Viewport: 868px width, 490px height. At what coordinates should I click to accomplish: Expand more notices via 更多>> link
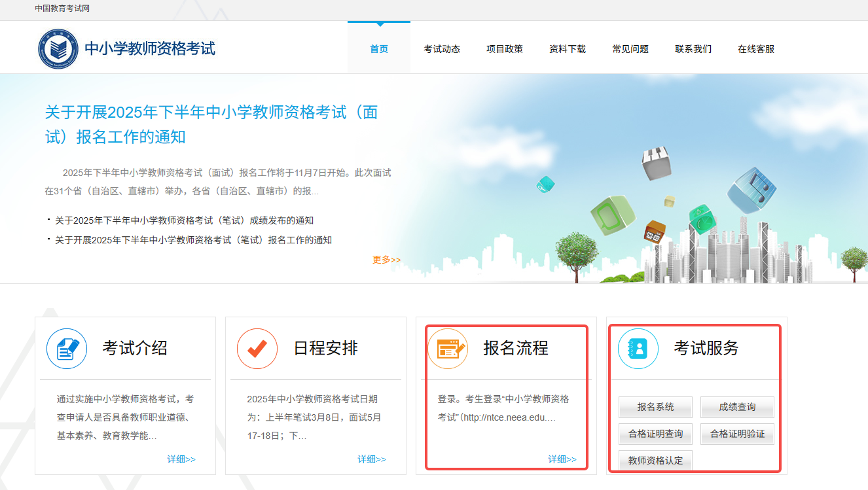(x=385, y=259)
